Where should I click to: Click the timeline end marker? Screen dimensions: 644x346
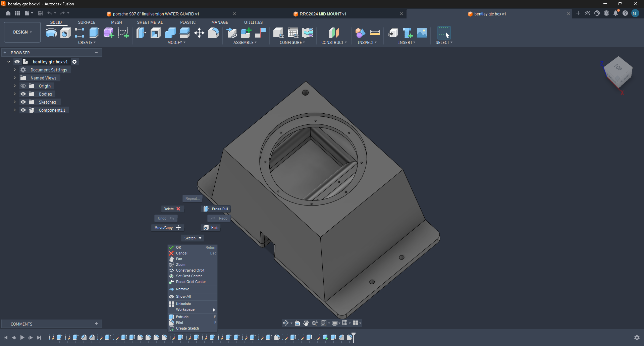pos(354,337)
